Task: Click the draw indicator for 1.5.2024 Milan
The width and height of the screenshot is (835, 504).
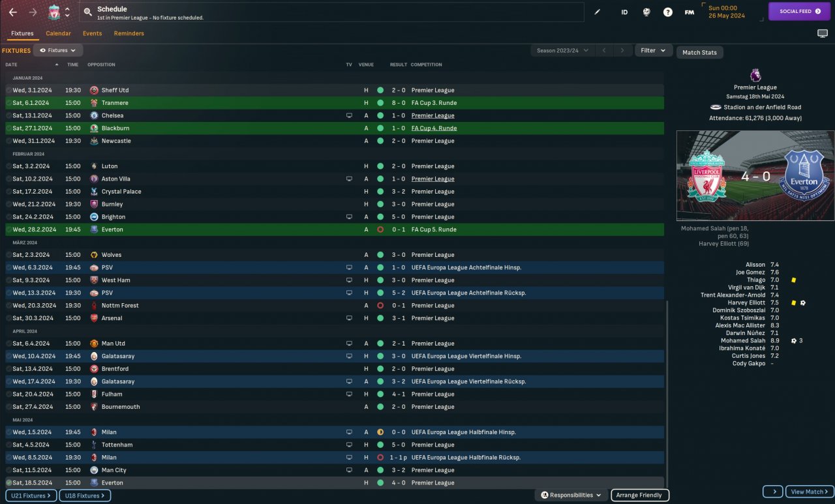Action: coord(380,432)
